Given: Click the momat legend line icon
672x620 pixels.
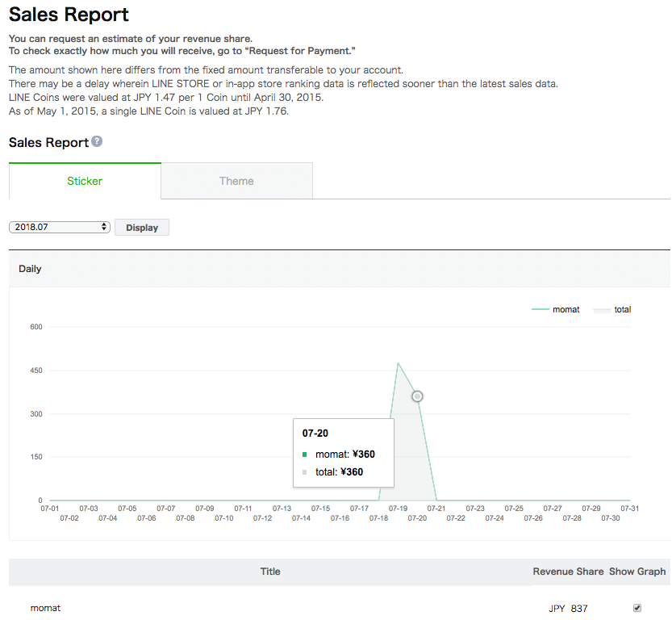Looking at the screenshot, I should coord(540,309).
